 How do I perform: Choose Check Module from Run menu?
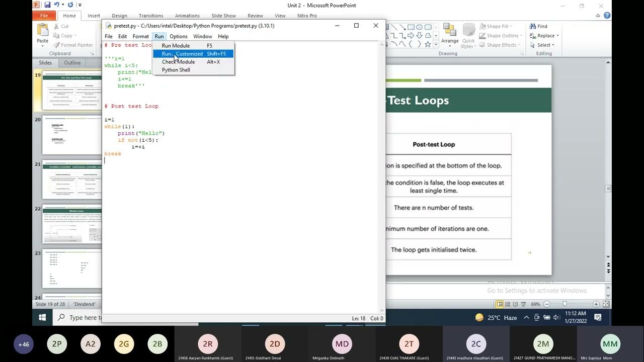coord(193,62)
